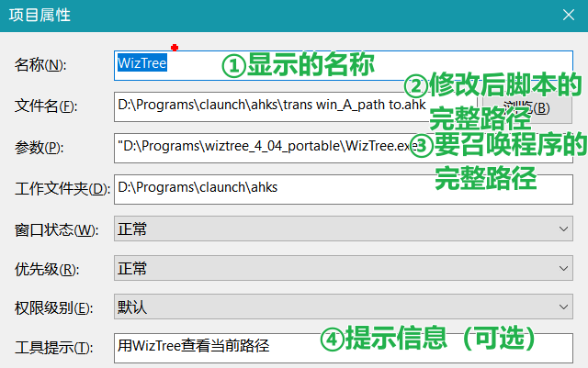This screenshot has height=368, width=588.
Task: Click the red marker above the name field
Action: point(174,47)
